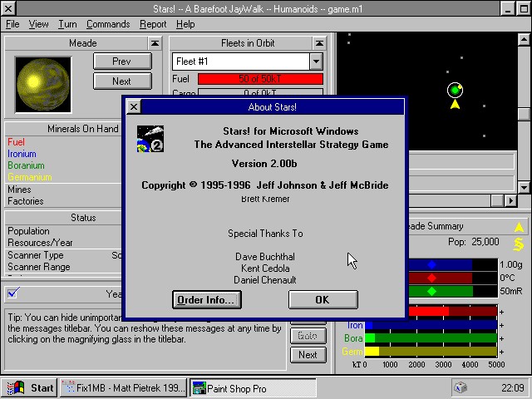Click the Stars! logo icon in About dialog
The image size is (532, 399).
pyautogui.click(x=150, y=140)
